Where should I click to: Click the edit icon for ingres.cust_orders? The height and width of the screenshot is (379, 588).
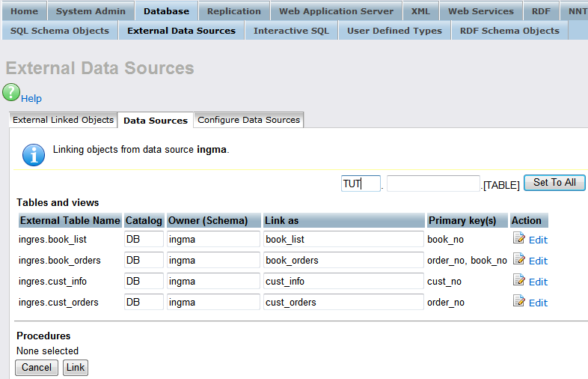519,302
